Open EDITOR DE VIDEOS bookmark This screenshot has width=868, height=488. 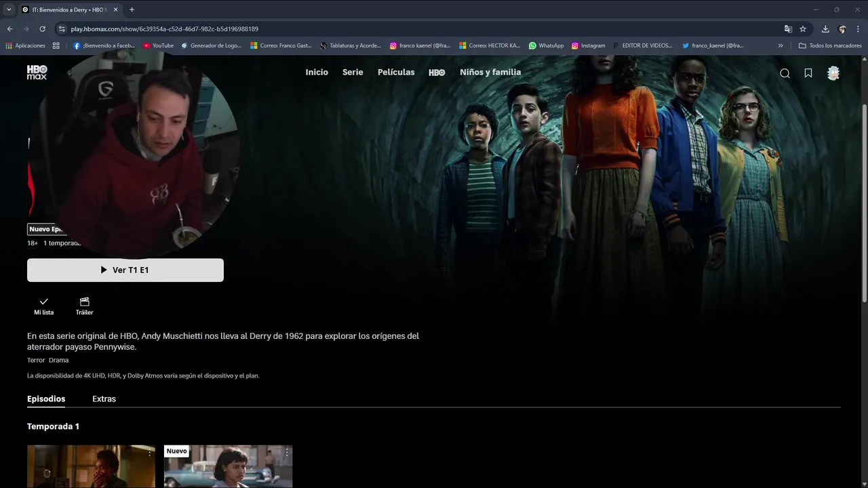point(642,45)
